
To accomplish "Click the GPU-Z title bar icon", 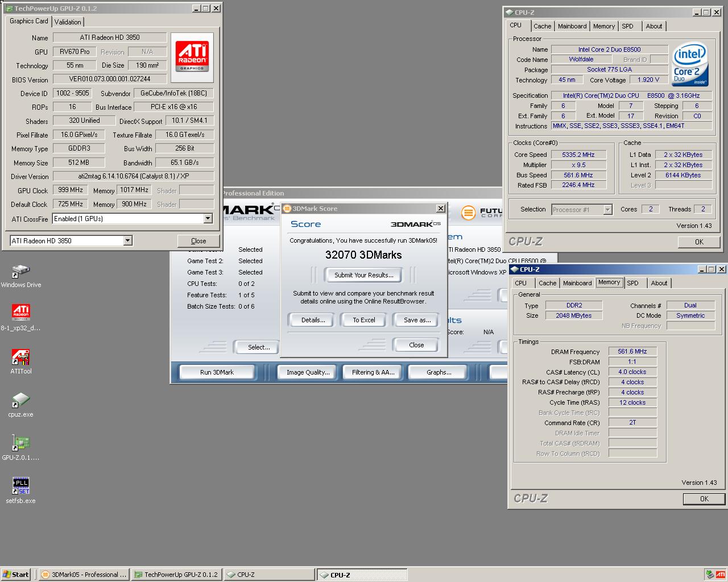I will coord(9,9).
